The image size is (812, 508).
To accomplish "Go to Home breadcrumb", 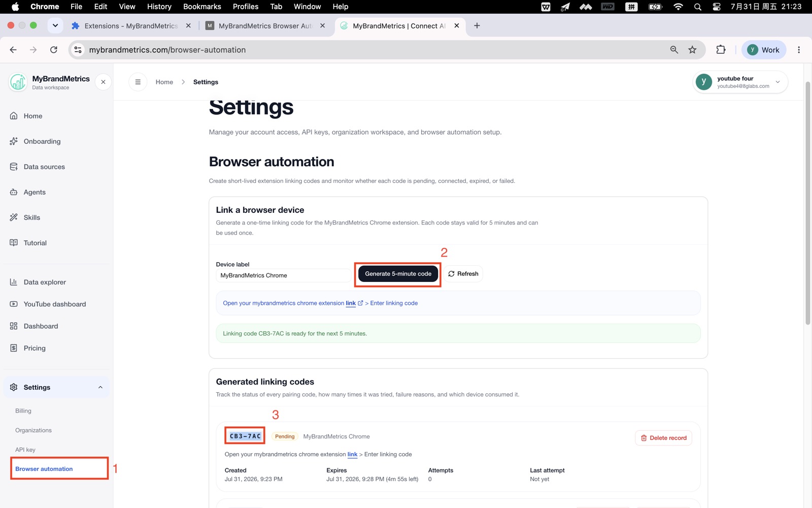I will [164, 82].
